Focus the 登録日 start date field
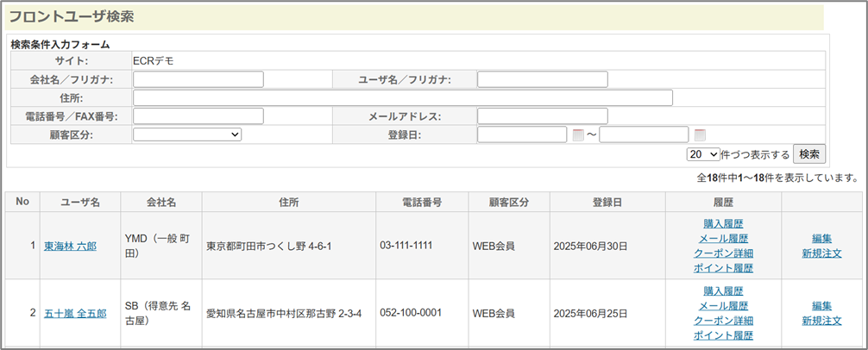The width and height of the screenshot is (868, 350). tap(522, 134)
